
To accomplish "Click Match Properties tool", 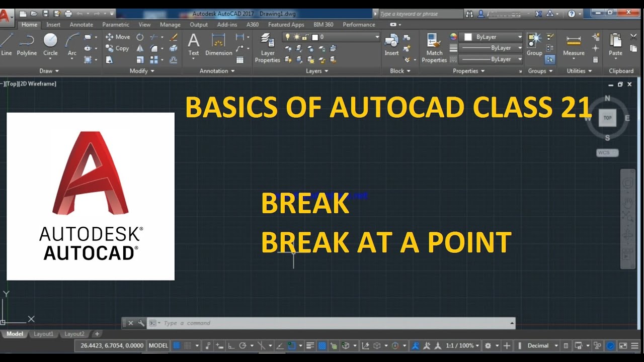I will coord(434,48).
